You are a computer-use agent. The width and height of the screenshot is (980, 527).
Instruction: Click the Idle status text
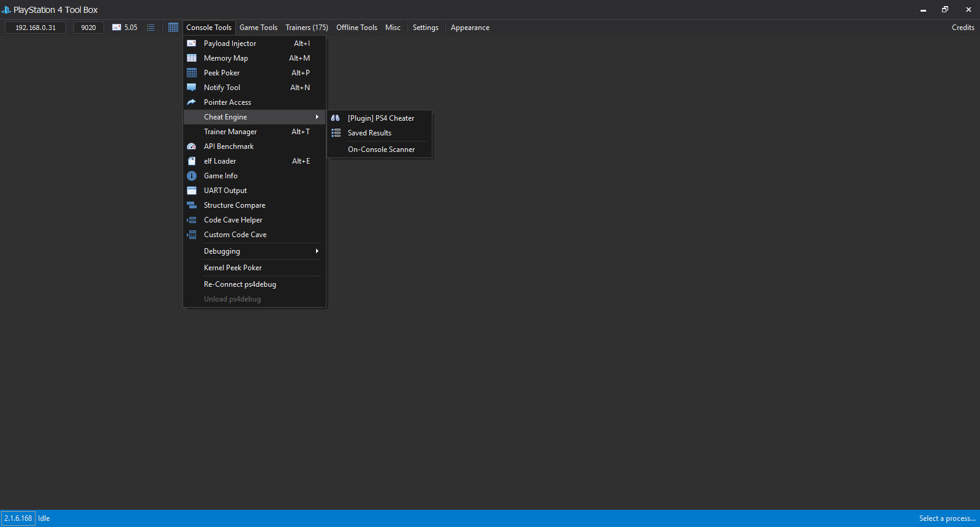44,518
